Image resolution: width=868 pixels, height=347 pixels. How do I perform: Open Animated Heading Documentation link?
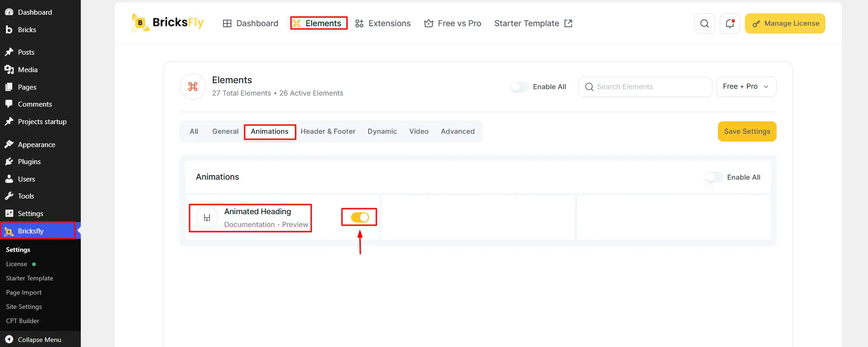point(249,225)
